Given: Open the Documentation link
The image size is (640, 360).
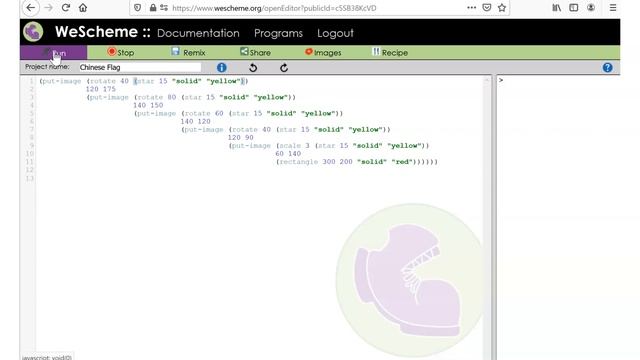Looking at the screenshot, I should [198, 33].
